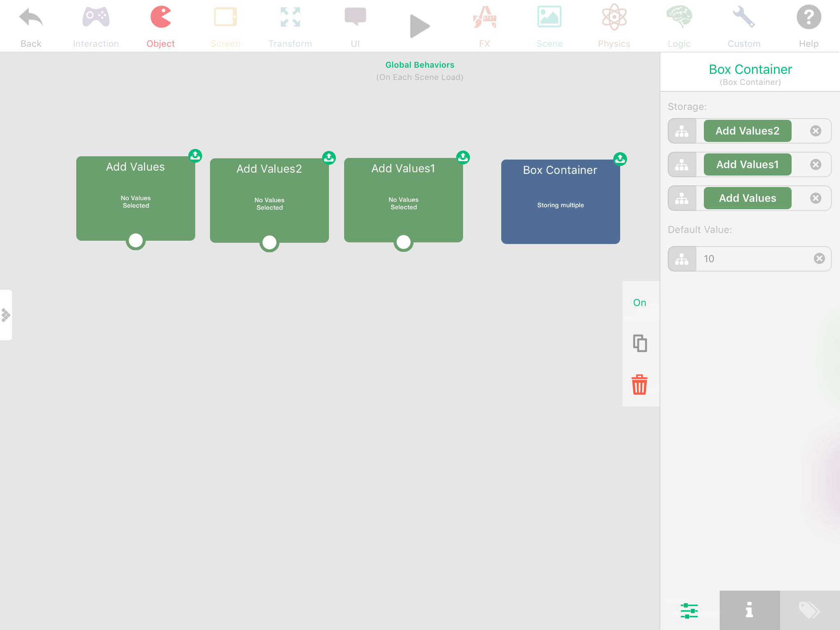
Task: Open the Physics atom category
Action: click(x=614, y=18)
